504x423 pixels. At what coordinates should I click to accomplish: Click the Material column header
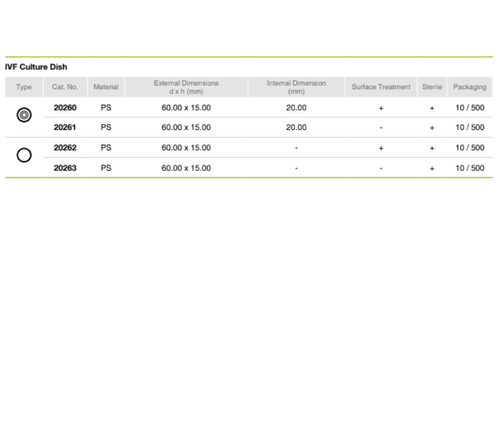[x=106, y=87]
